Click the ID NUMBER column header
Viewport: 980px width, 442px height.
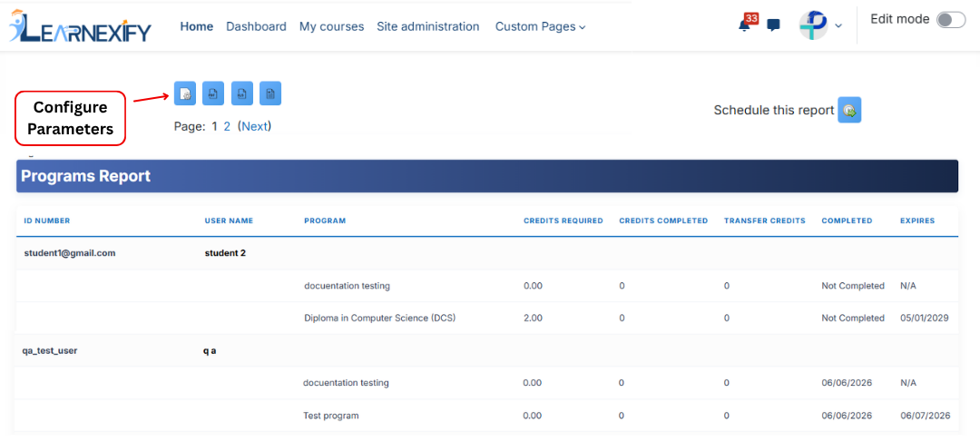click(47, 221)
